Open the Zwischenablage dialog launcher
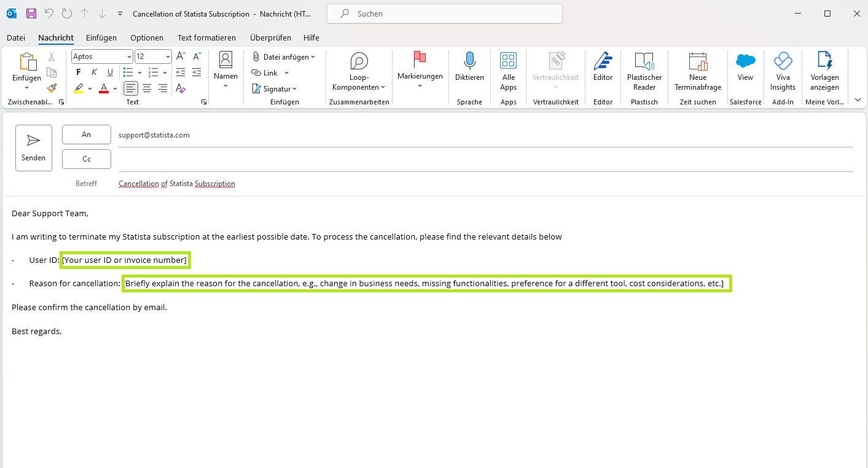 pyautogui.click(x=61, y=102)
